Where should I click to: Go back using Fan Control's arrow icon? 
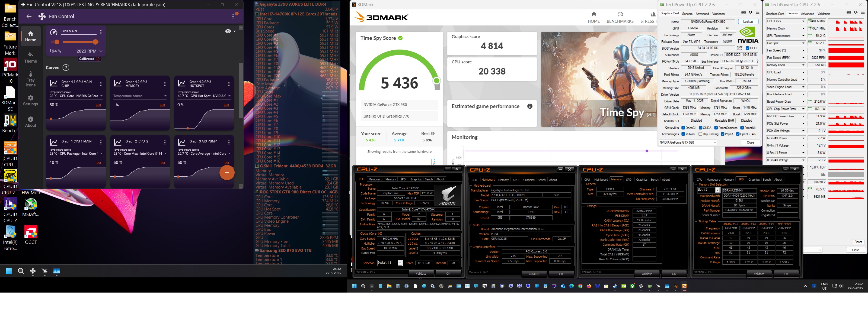[29, 17]
